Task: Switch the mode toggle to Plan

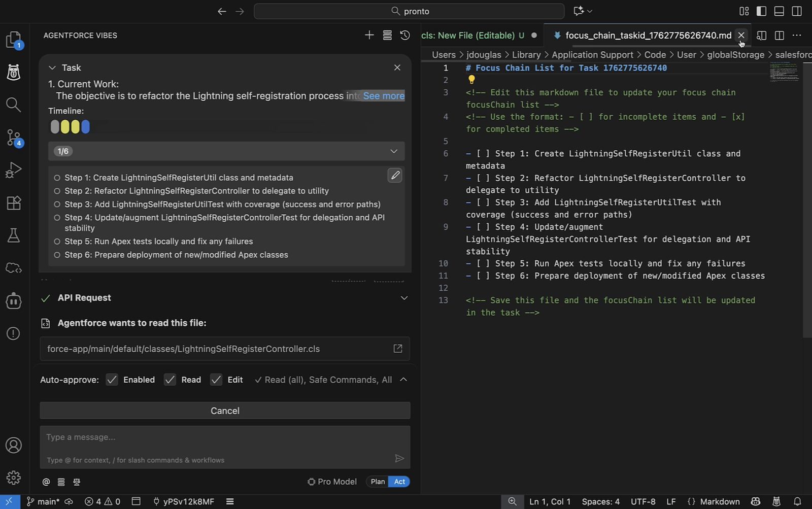Action: (x=377, y=481)
